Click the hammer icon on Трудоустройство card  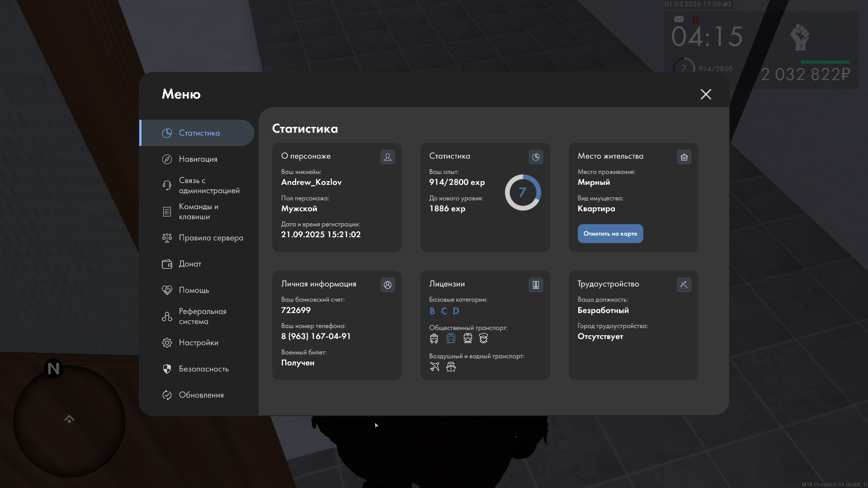(684, 285)
